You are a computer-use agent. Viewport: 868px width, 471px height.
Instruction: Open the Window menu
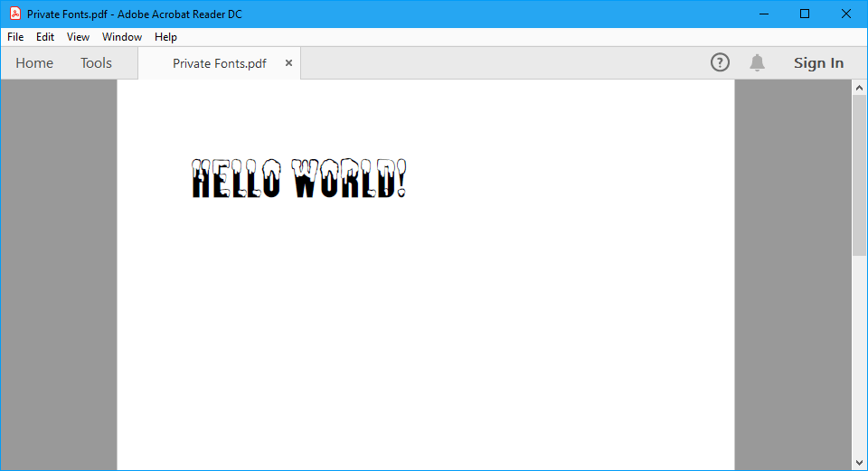[x=122, y=37]
